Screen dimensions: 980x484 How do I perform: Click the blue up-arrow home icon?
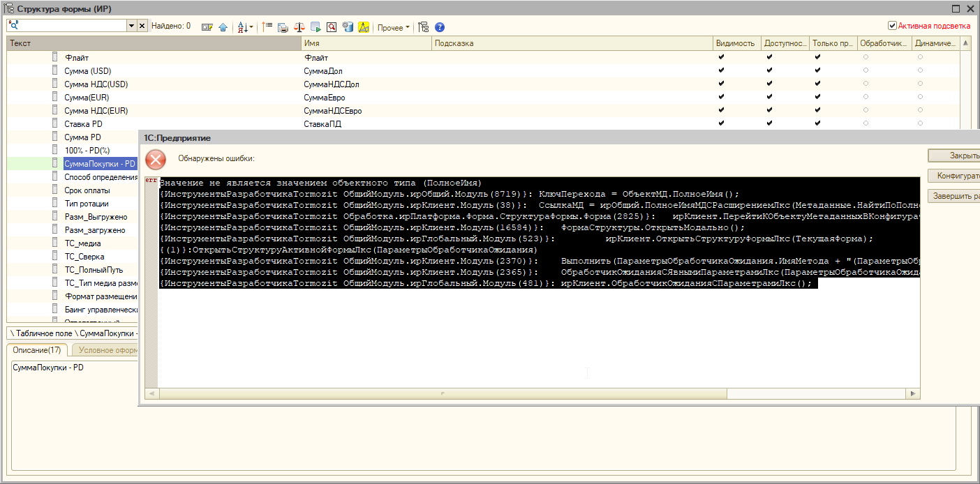(x=223, y=27)
